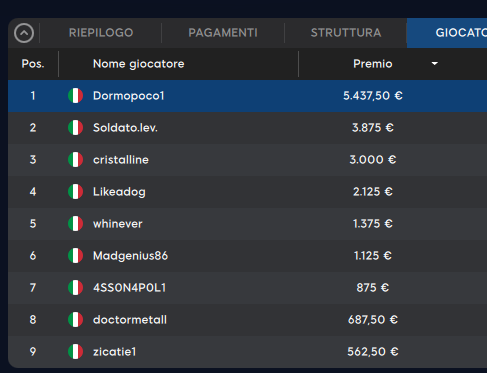
Task: Open the Pagamenti tab
Action: click(223, 33)
